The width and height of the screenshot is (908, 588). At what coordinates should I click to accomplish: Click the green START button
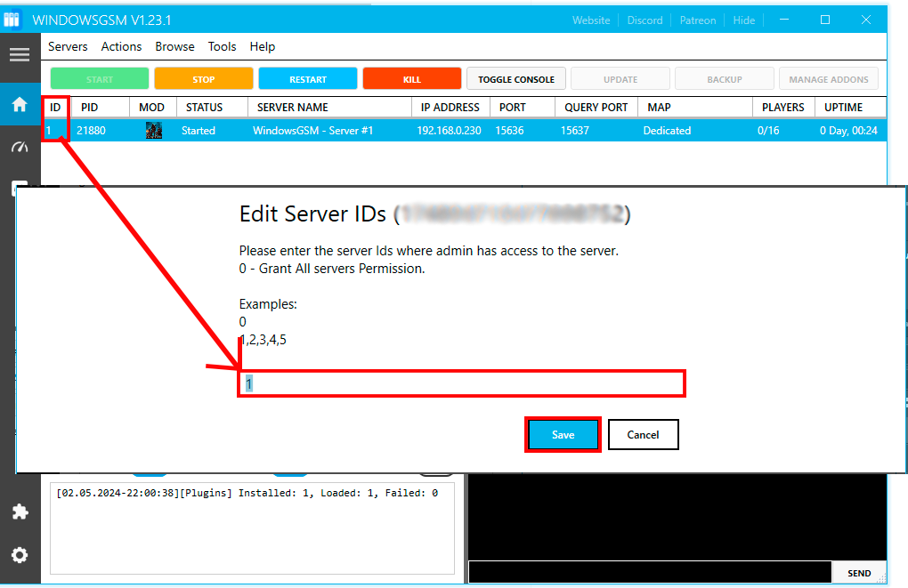100,78
